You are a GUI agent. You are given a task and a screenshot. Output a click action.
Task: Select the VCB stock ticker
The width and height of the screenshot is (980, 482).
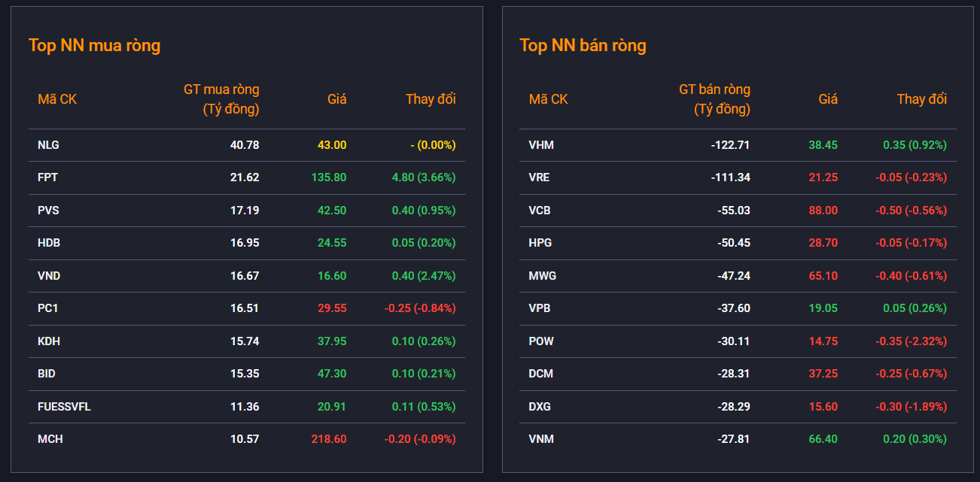540,211
